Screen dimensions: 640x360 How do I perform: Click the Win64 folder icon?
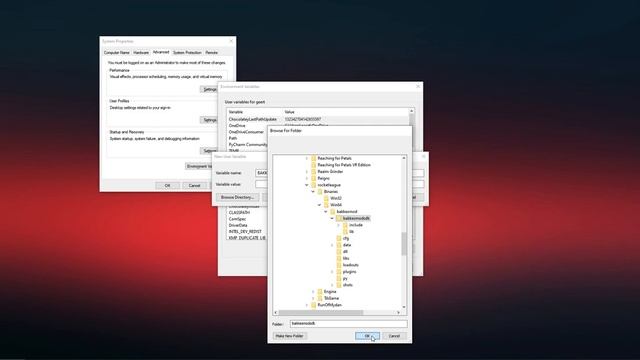pyautogui.click(x=326, y=205)
